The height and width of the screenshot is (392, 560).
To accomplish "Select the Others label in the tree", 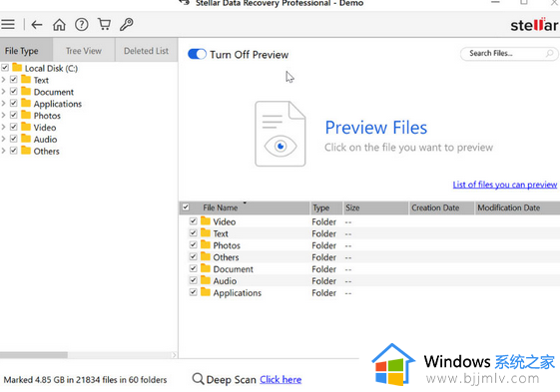I will (x=47, y=151).
